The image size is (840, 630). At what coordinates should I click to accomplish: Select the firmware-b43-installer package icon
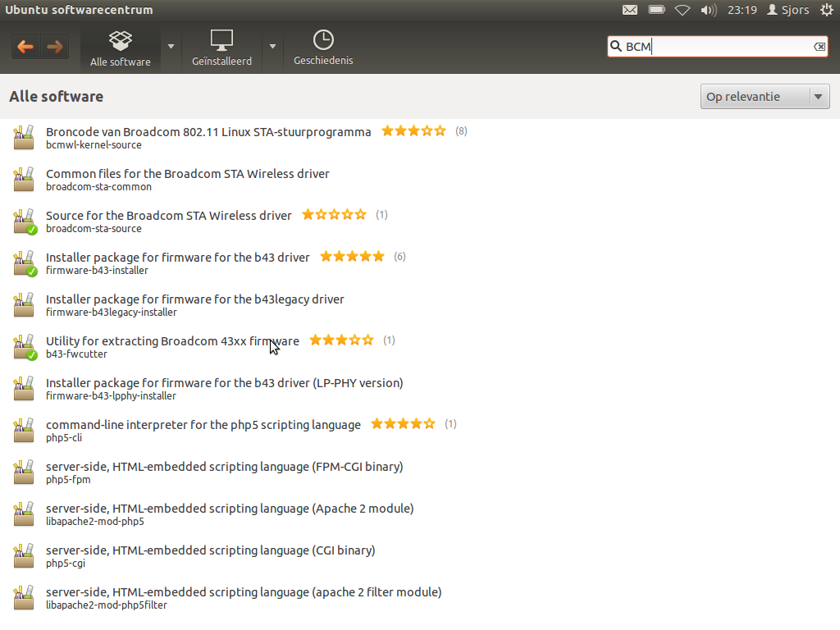click(24, 262)
